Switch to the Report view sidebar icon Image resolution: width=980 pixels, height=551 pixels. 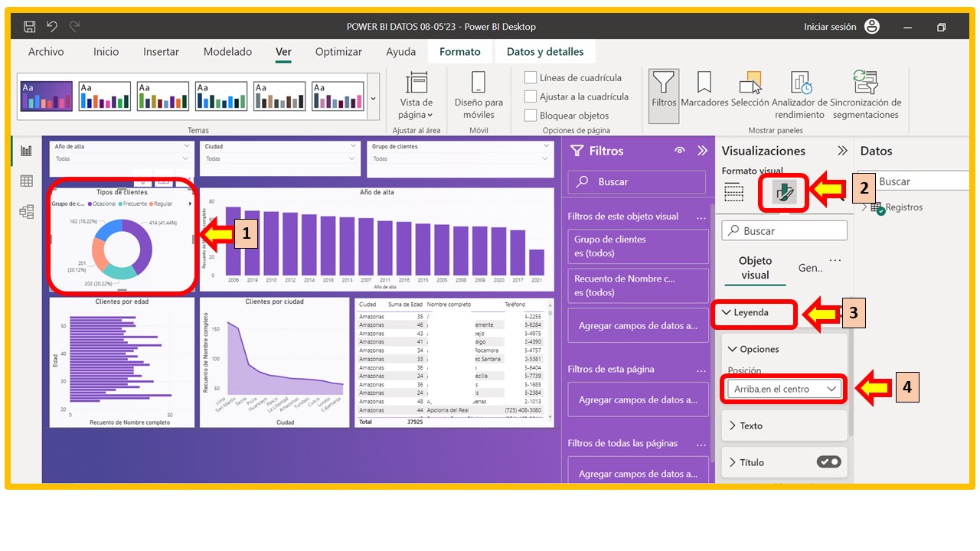pos(27,151)
